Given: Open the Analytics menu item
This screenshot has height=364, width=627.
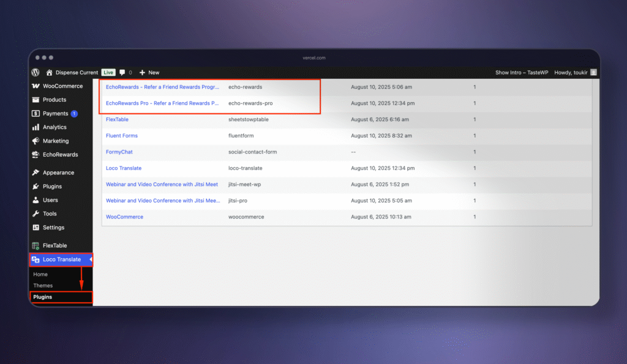Looking at the screenshot, I should tap(54, 127).
